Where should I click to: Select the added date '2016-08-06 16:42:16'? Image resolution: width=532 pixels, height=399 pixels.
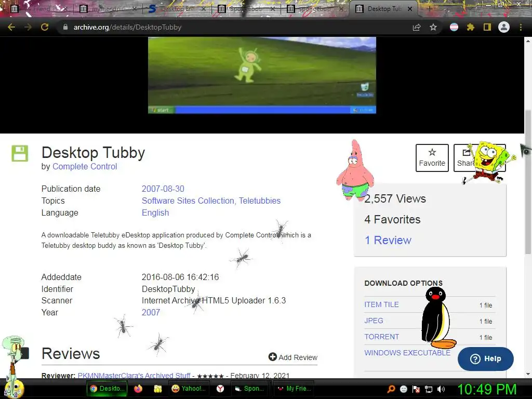coord(180,277)
